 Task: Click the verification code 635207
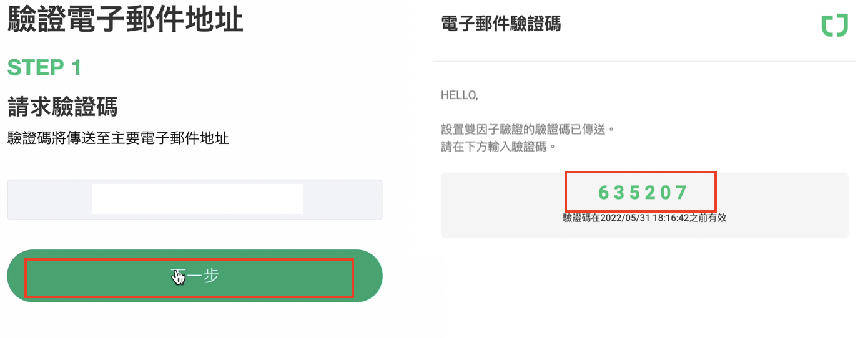coord(643,193)
